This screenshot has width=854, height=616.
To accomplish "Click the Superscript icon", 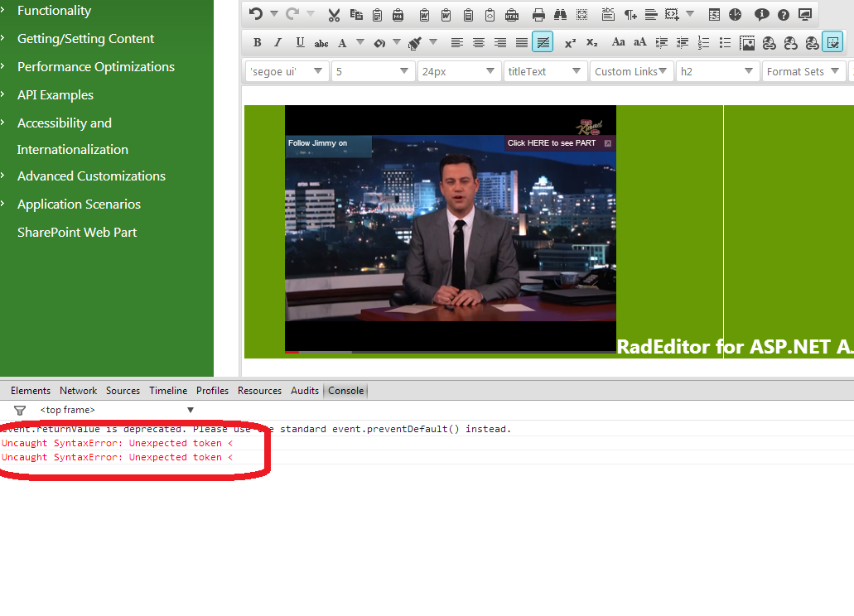I will coord(570,42).
